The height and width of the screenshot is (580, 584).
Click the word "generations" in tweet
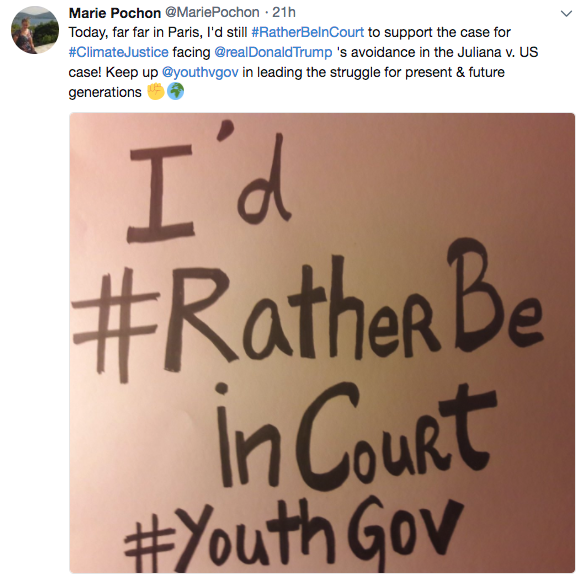105,92
